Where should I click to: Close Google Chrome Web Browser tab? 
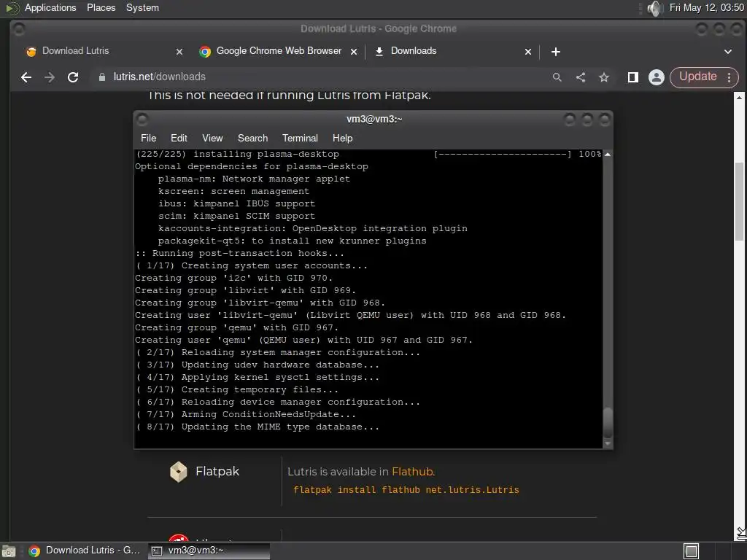point(354,52)
